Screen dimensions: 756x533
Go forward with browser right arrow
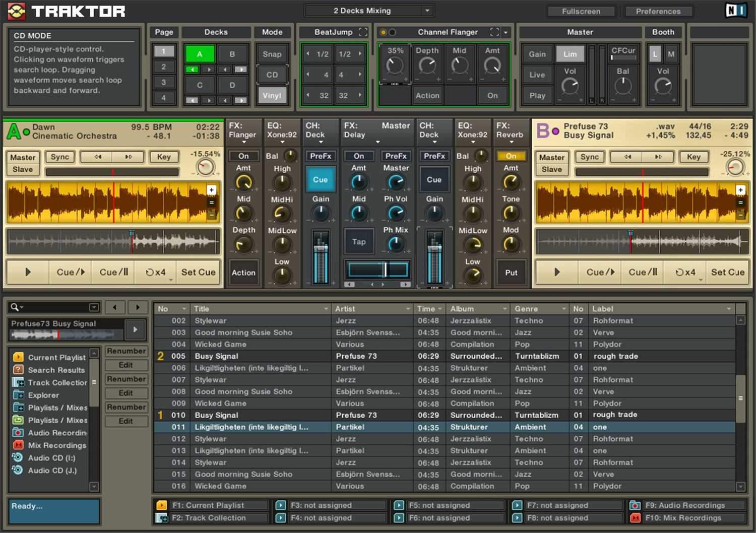[138, 307]
